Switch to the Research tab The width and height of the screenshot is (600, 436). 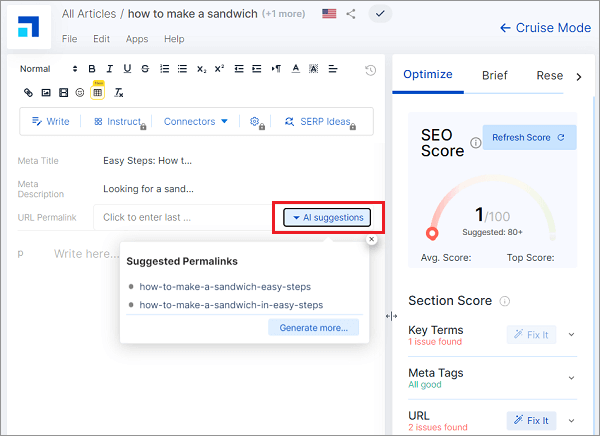tap(549, 75)
